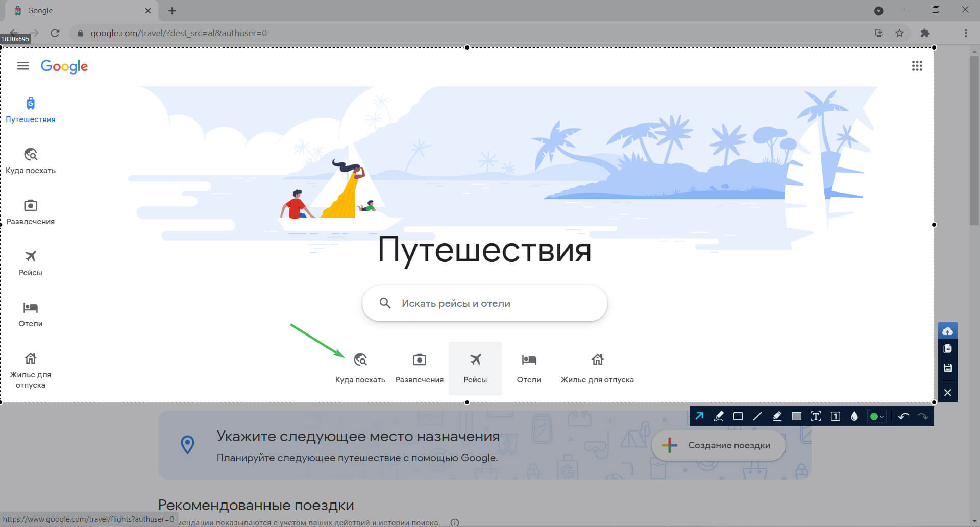This screenshot has width=980, height=527.
Task: Expand the annotation color dropdown
Action: point(881,416)
